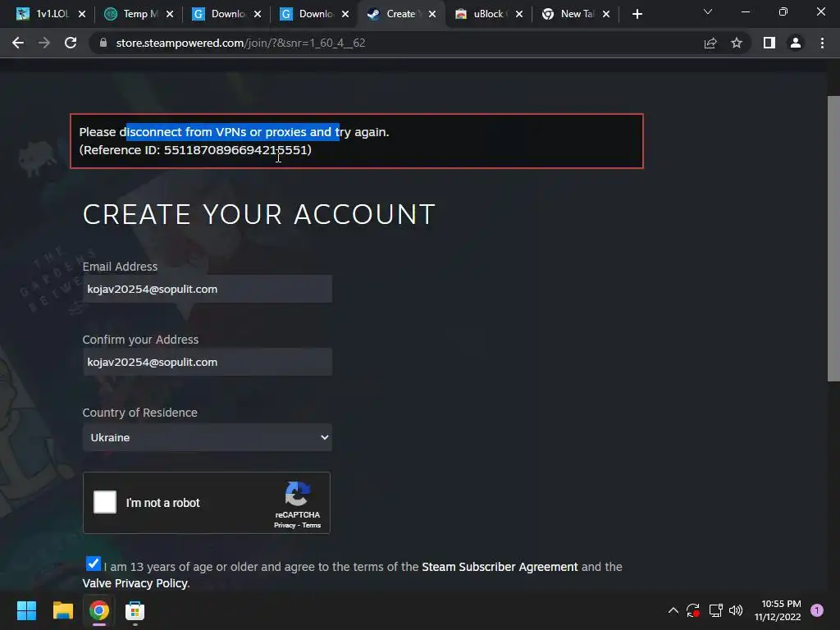Click the address bar URL
This screenshot has width=840, height=630.
tap(240, 43)
